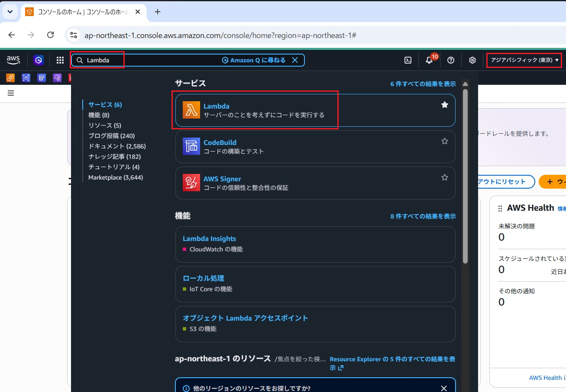Click the AWS Signer service icon
566x392 pixels.
point(191,183)
